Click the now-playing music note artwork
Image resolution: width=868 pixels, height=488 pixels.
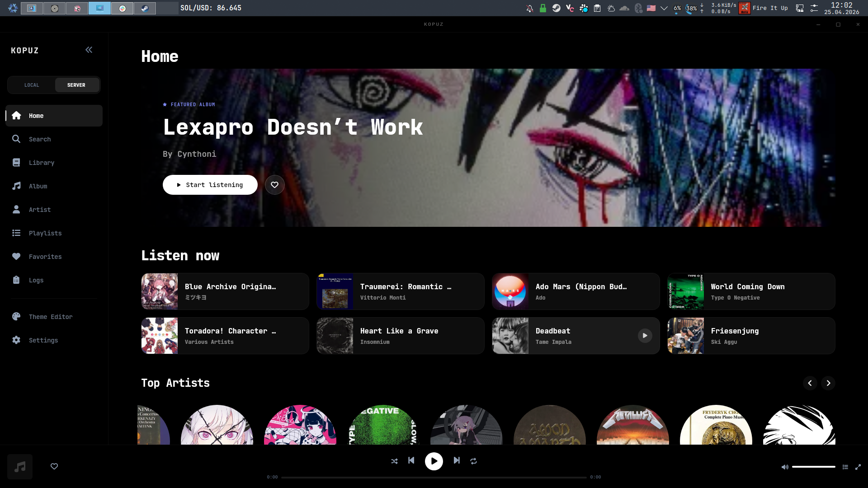(20, 467)
